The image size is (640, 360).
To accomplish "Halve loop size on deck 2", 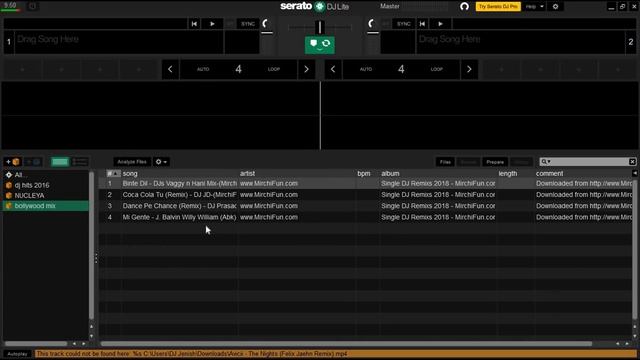I will (333, 69).
